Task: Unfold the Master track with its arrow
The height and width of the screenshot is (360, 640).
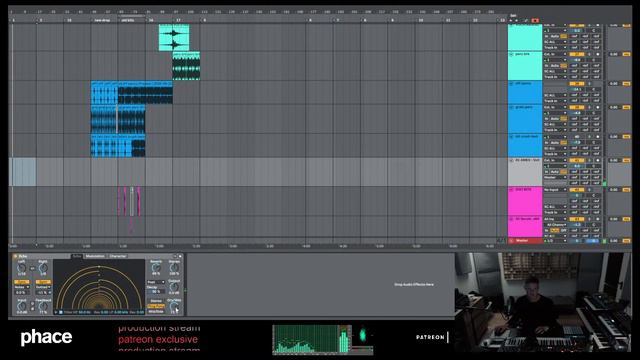Action: click(511, 241)
